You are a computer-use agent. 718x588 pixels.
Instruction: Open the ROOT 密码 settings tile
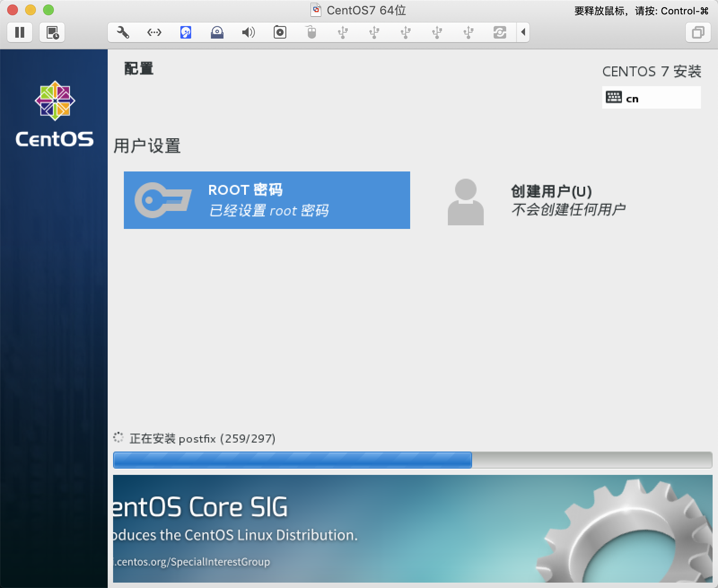click(x=267, y=200)
